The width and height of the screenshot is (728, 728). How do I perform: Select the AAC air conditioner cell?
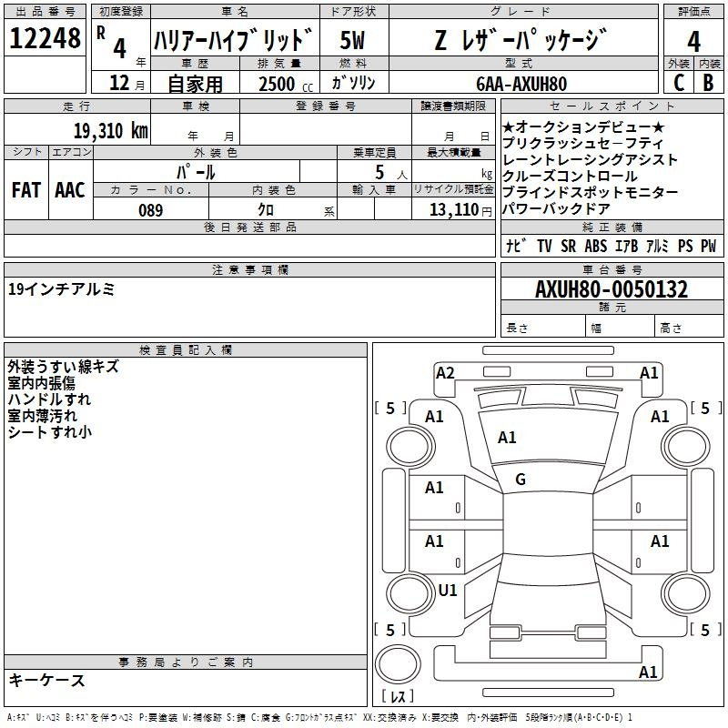[70, 189]
